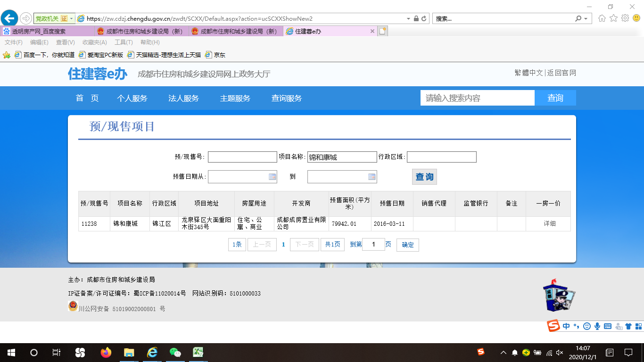
Task: Select 个人服务 in the navigation bar
Action: [132, 99]
